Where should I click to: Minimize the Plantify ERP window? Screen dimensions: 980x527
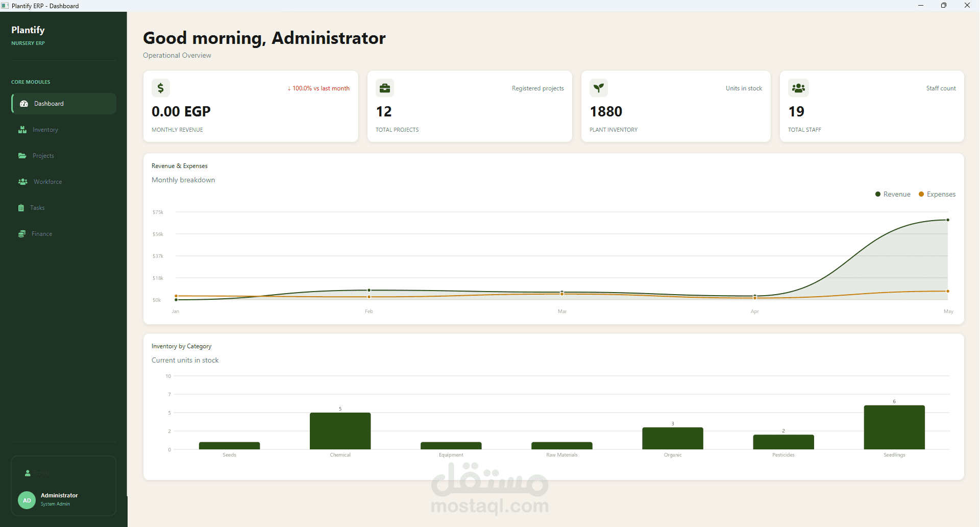921,6
